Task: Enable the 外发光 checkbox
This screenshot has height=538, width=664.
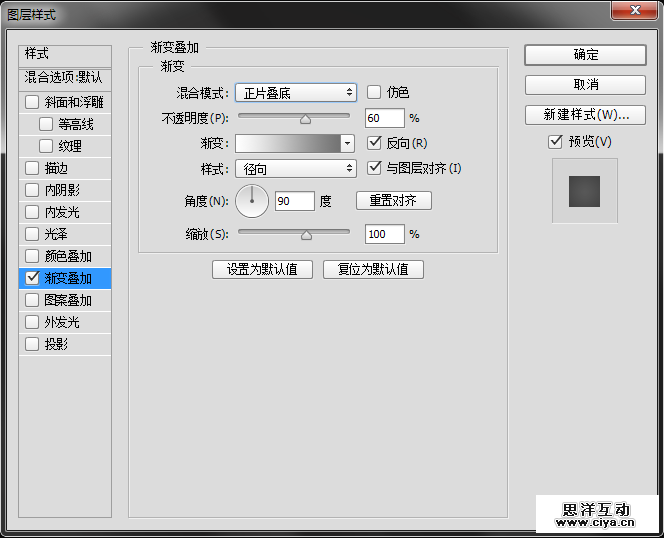Action: click(x=32, y=322)
